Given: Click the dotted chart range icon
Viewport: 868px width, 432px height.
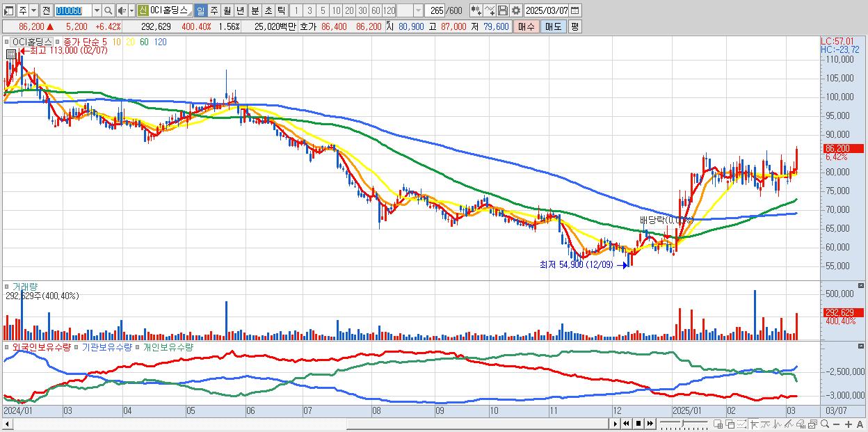Looking at the screenshot, I should 741,424.
